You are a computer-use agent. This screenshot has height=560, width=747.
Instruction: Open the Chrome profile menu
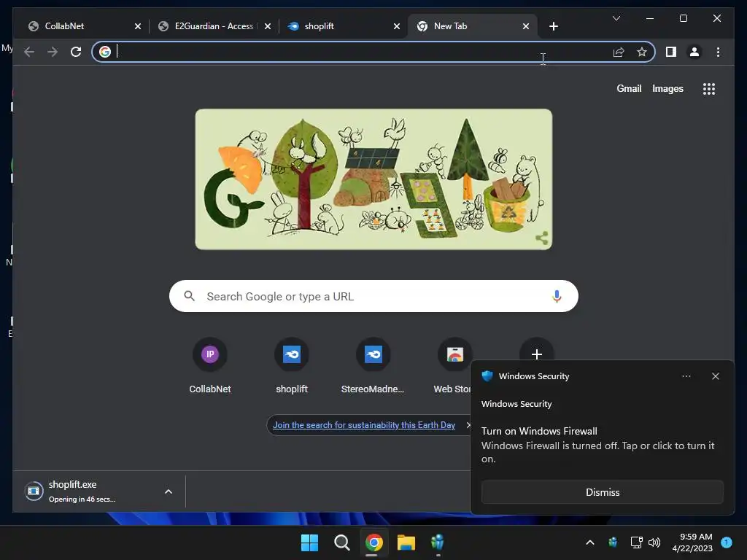click(694, 52)
